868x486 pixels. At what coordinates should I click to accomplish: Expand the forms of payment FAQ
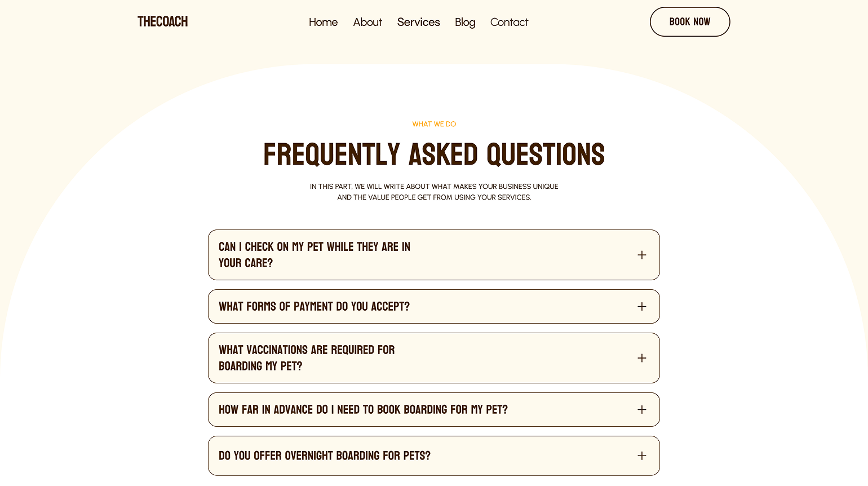click(x=434, y=306)
